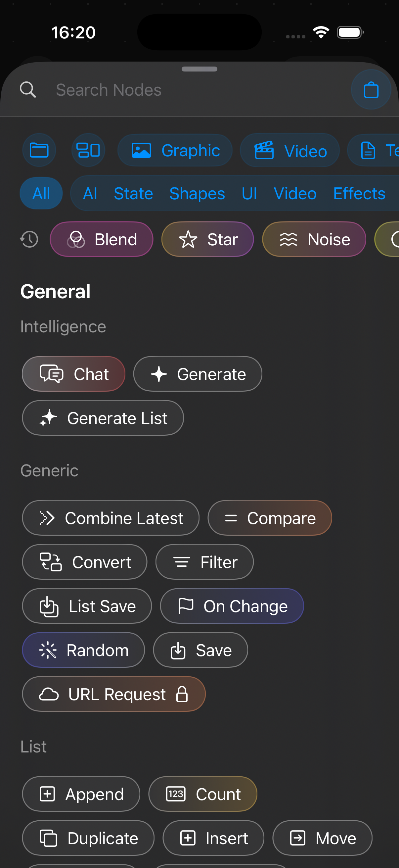The height and width of the screenshot is (868, 399).
Task: Tap the magnifying glass search icon
Action: [28, 90]
